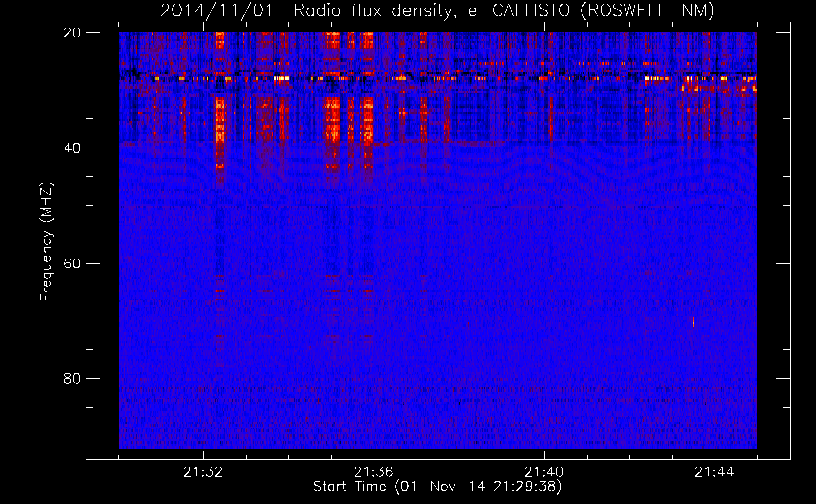The width and height of the screenshot is (816, 504).
Task: Click the 'Start Time (01-Nov-14 21:29:38)' label
Action: (437, 487)
